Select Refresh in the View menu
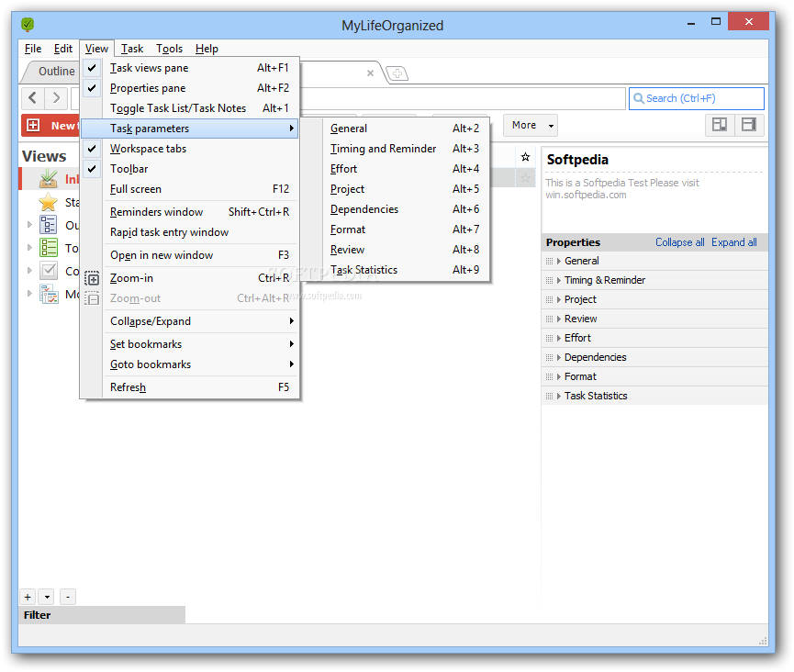The height and width of the screenshot is (672, 794). pos(189,386)
